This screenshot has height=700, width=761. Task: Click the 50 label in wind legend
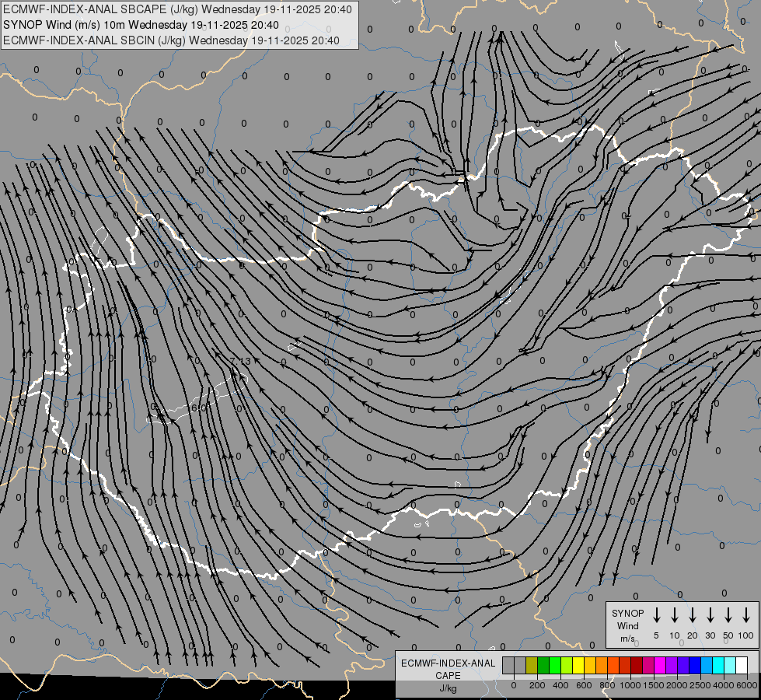[728, 635]
